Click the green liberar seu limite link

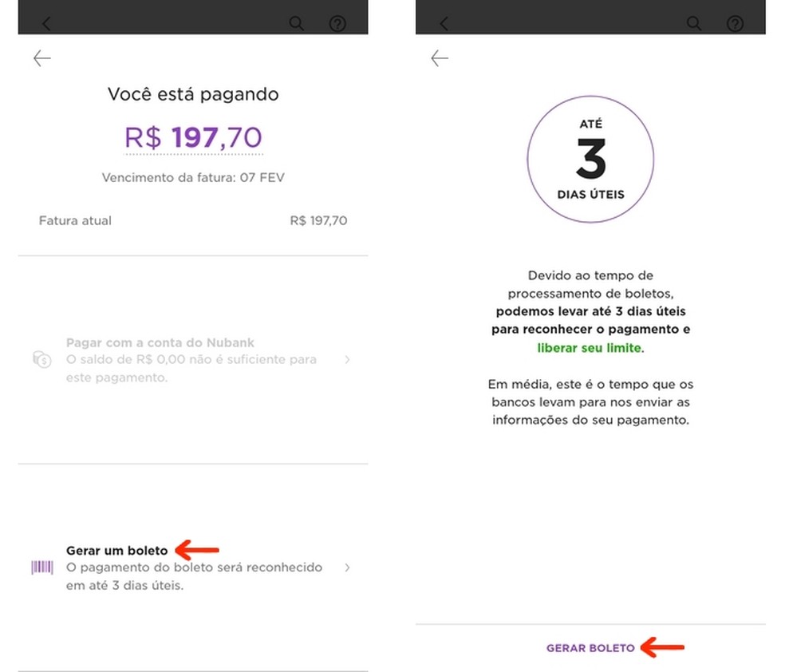coord(587,346)
